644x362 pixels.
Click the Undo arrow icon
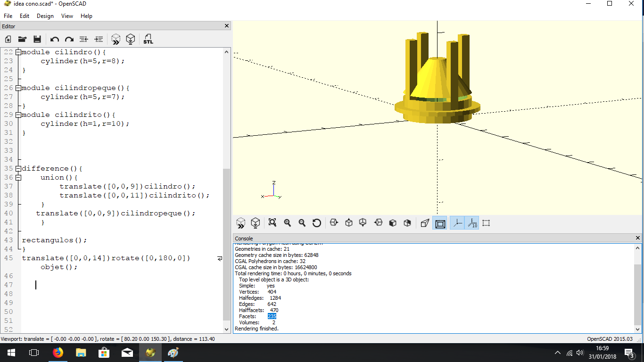55,39
